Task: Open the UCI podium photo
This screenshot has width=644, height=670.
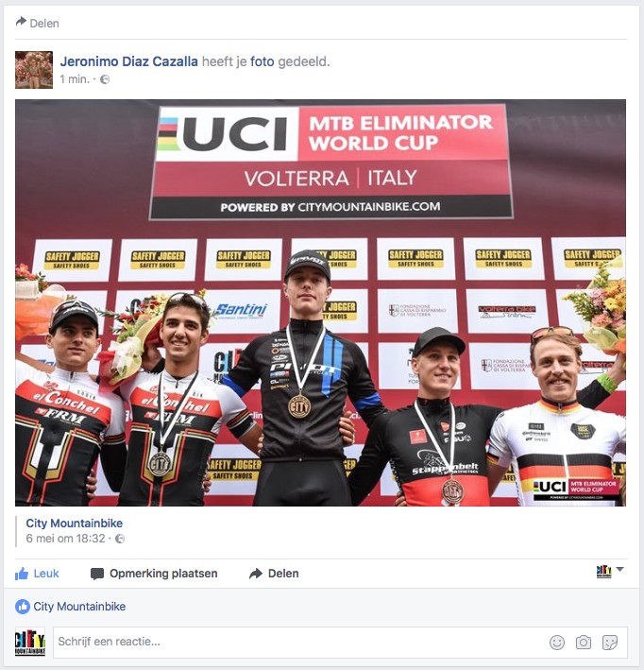Action: (320, 302)
